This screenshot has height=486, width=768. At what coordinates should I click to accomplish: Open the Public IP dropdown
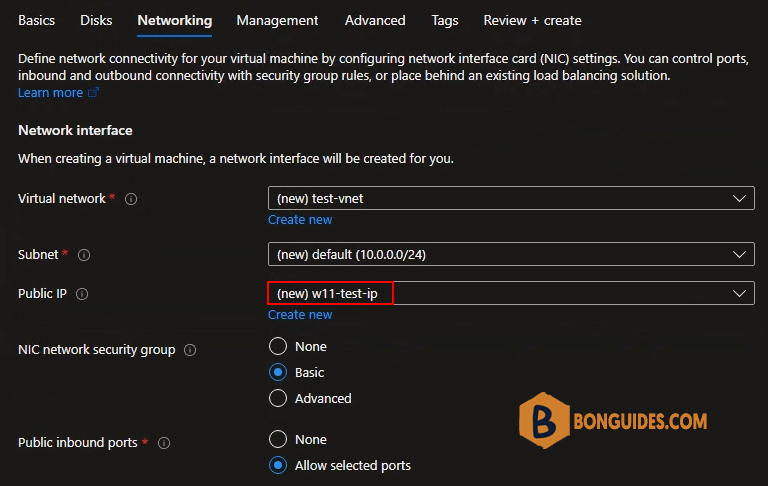[x=510, y=293]
